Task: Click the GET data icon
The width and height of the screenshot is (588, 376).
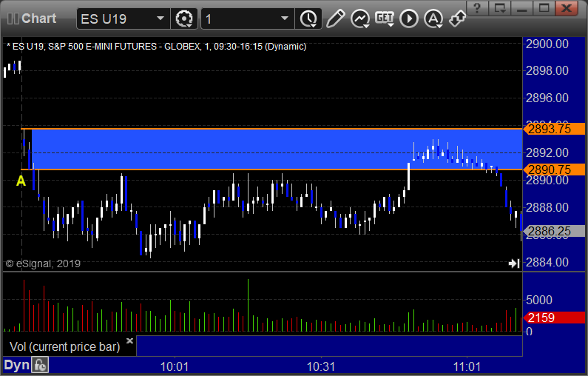Action: [x=385, y=19]
